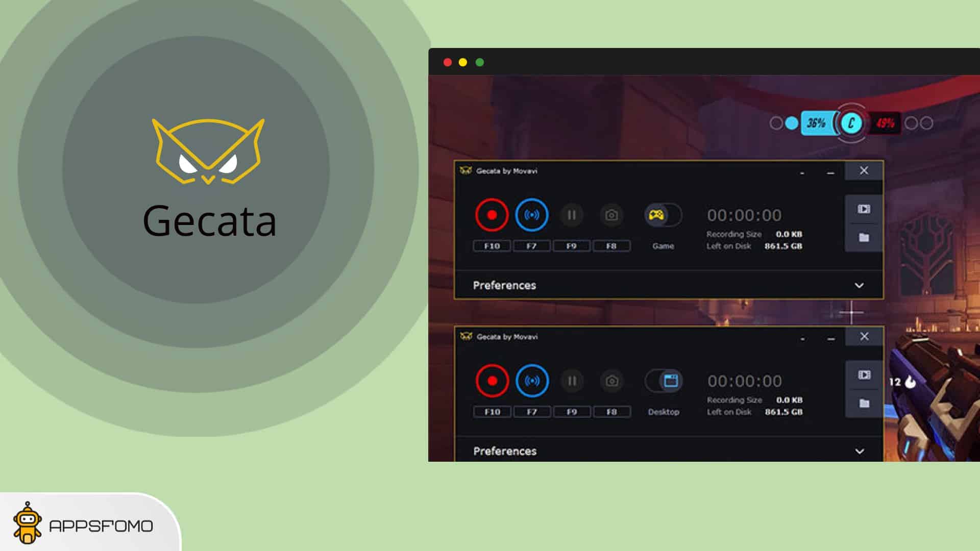Open output folder icon in top window sidebar
Viewport: 980px width, 551px height.
(x=864, y=238)
